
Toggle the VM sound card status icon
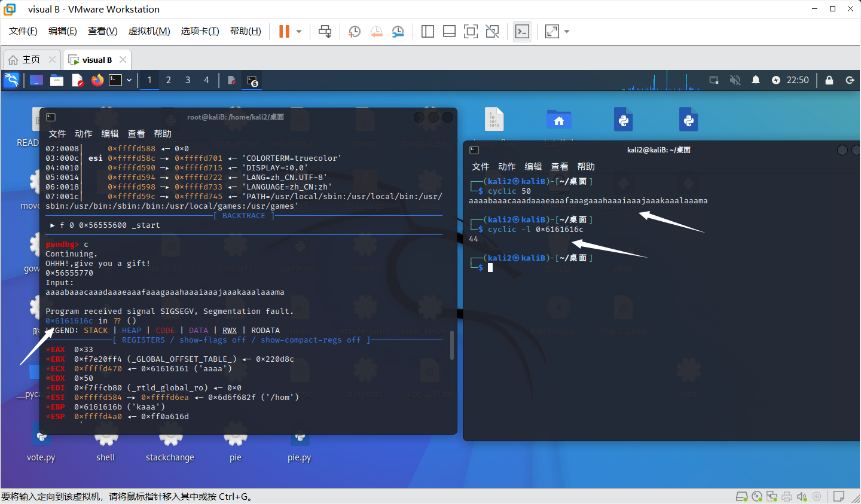pos(802,496)
